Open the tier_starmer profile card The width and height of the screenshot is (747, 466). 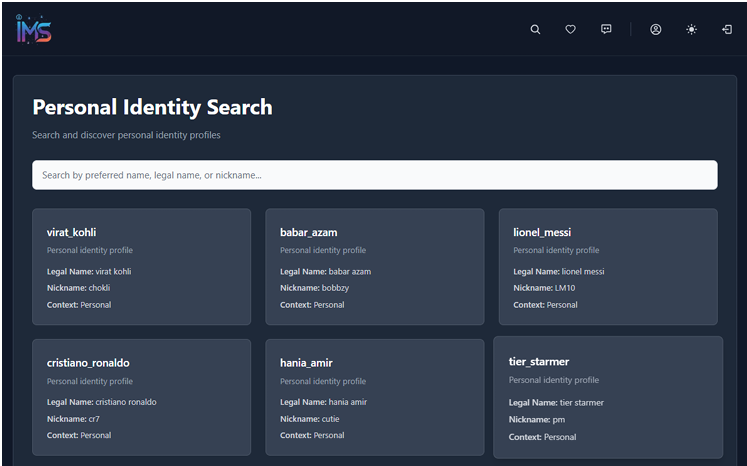coord(607,397)
